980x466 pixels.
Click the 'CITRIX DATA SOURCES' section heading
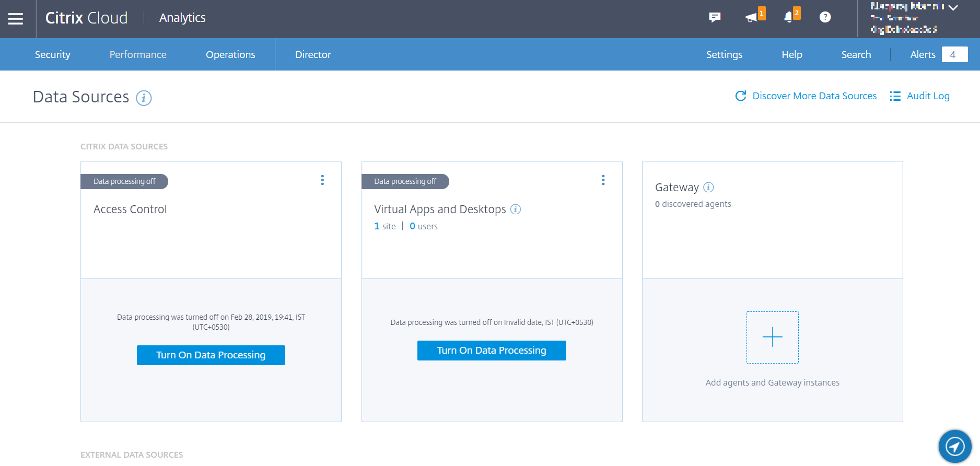coord(124,147)
